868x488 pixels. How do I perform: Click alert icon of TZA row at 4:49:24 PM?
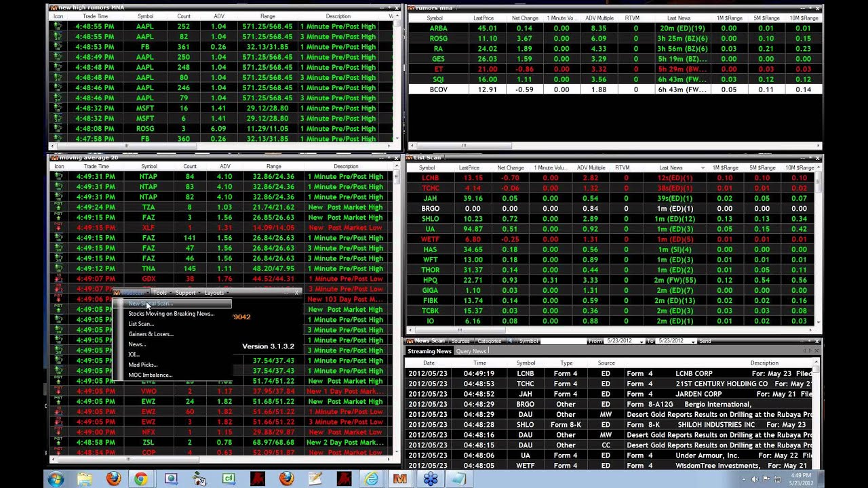pos(58,207)
